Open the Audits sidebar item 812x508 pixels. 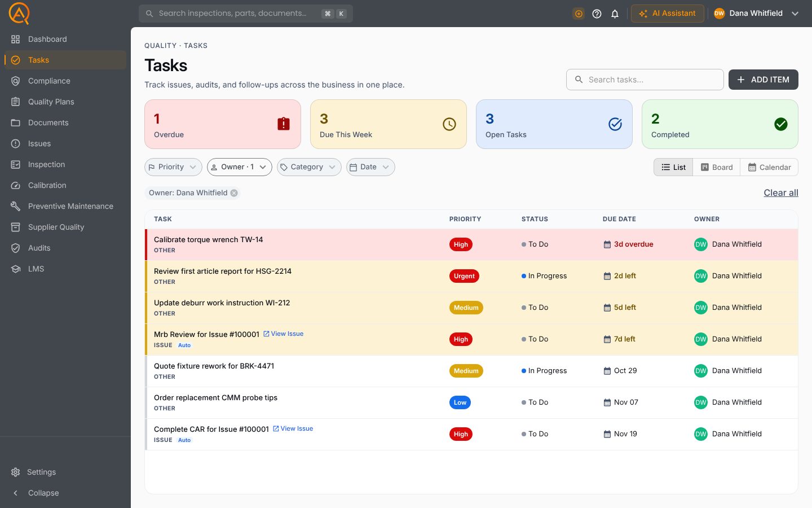tap(65, 248)
